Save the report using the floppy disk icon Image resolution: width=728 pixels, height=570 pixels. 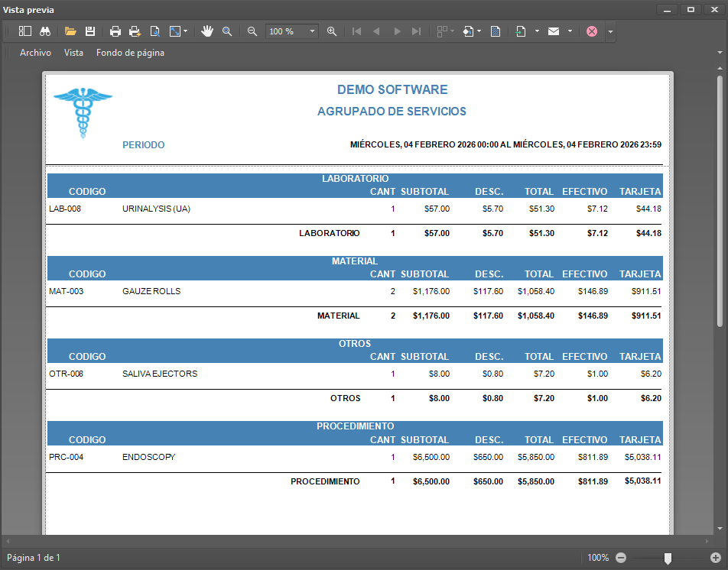90,31
